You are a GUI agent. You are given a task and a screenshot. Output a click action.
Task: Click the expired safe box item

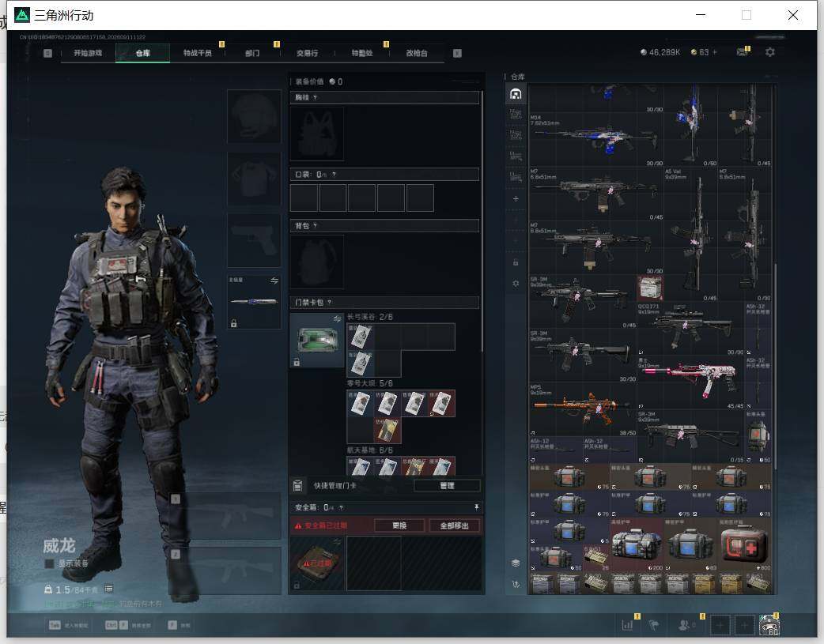[317, 563]
